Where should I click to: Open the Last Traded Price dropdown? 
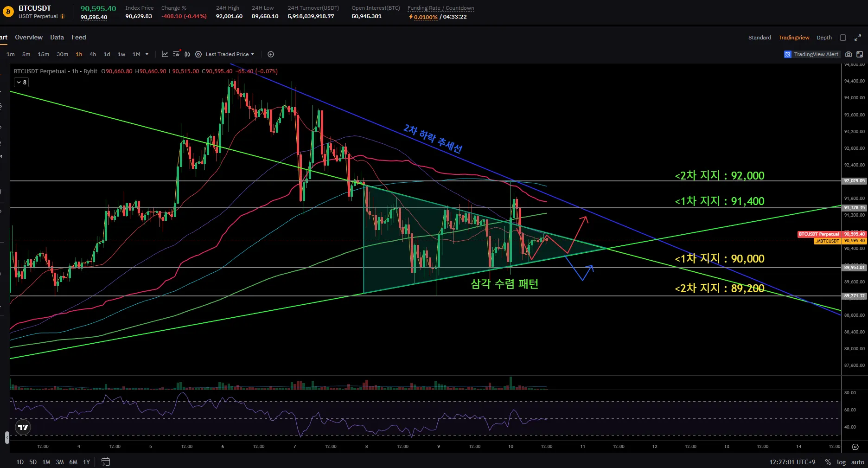230,54
